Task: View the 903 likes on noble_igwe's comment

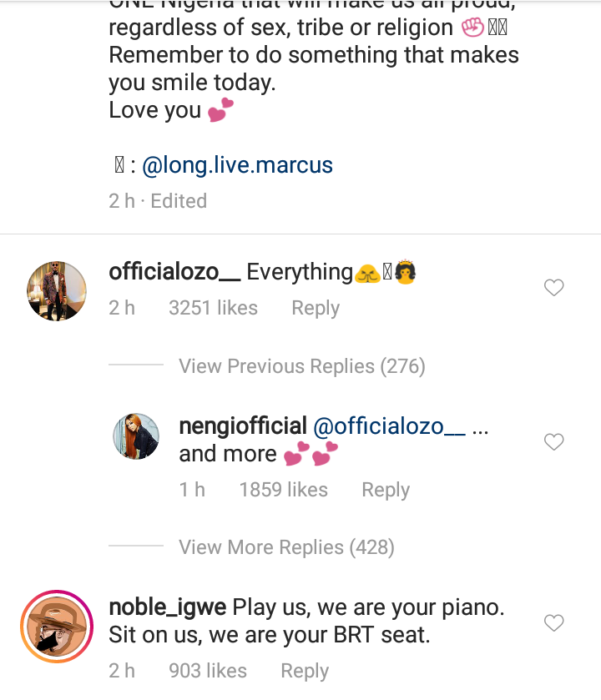Action: click(x=208, y=670)
